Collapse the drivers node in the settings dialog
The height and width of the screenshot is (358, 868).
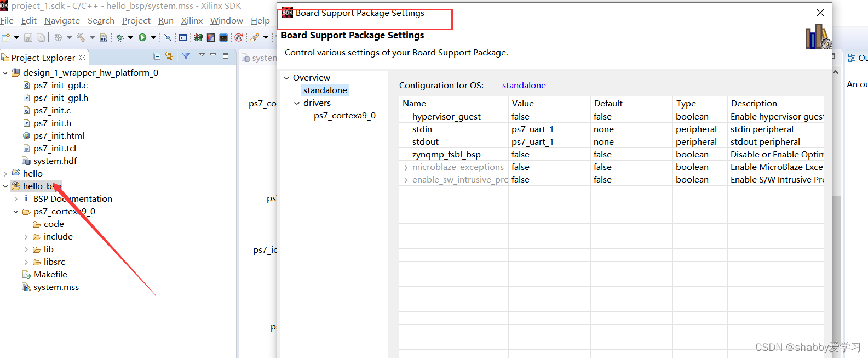tap(297, 103)
